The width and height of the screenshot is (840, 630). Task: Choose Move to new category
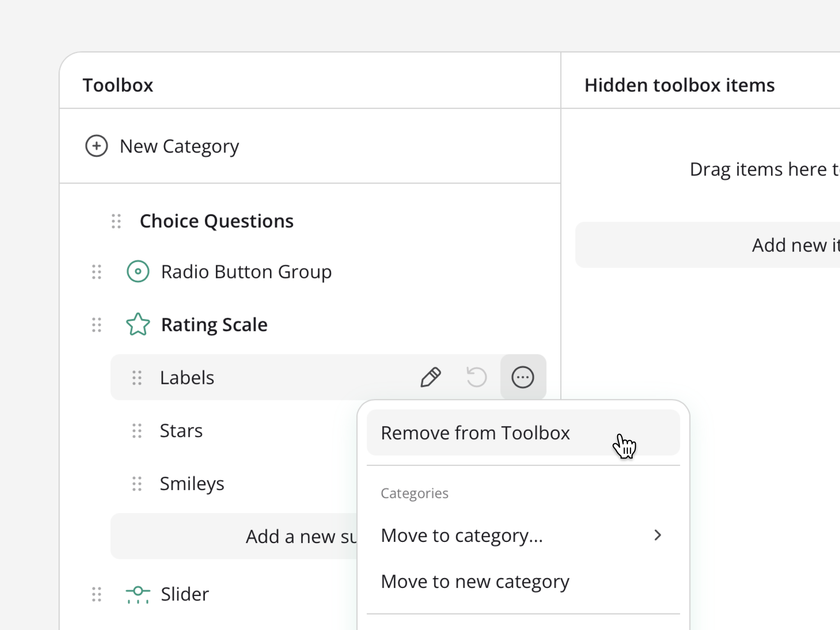click(523, 581)
